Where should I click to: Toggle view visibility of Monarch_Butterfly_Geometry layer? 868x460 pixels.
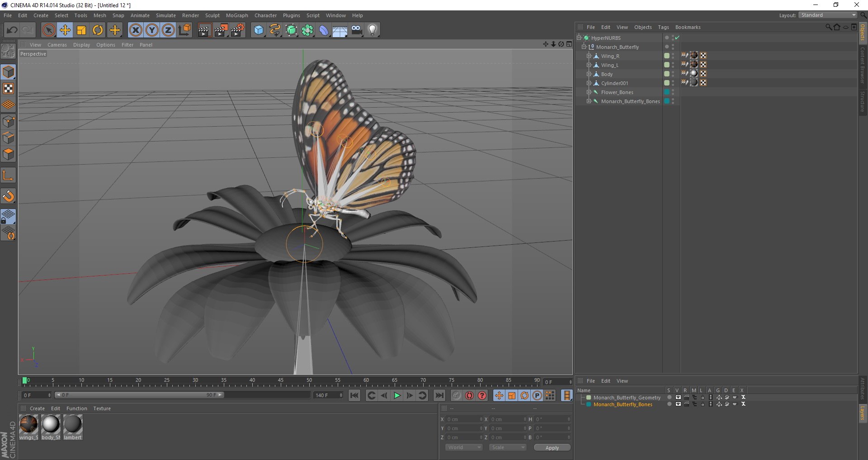pos(678,398)
